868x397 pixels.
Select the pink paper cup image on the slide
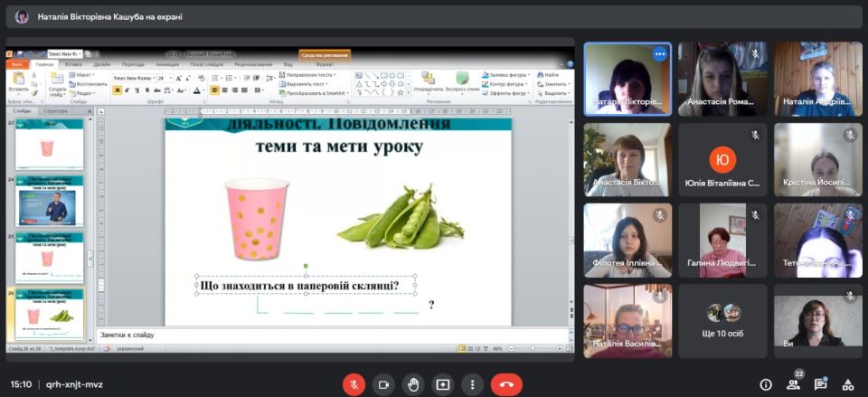(256, 219)
